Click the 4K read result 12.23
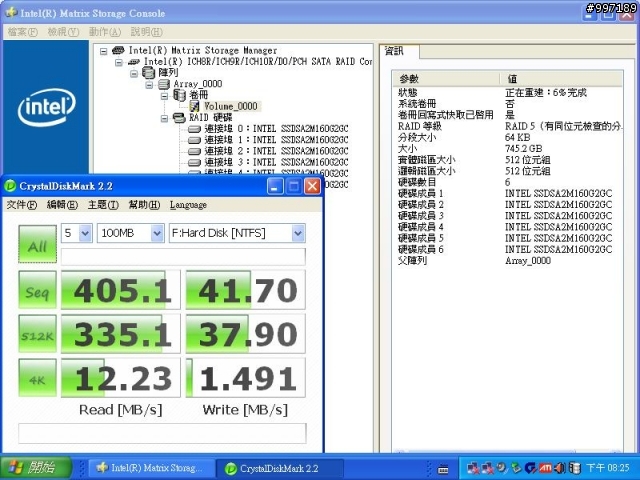Image resolution: width=640 pixels, height=480 pixels. click(121, 378)
